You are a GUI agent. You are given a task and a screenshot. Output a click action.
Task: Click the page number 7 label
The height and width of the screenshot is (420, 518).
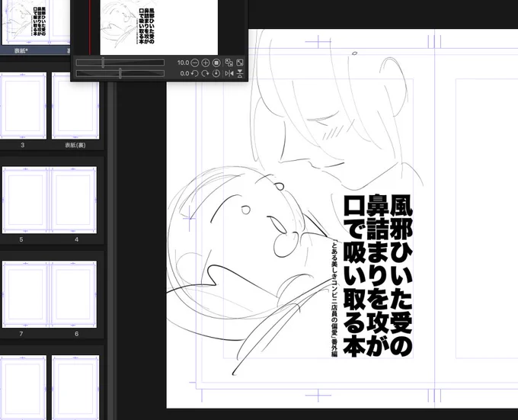(21, 334)
